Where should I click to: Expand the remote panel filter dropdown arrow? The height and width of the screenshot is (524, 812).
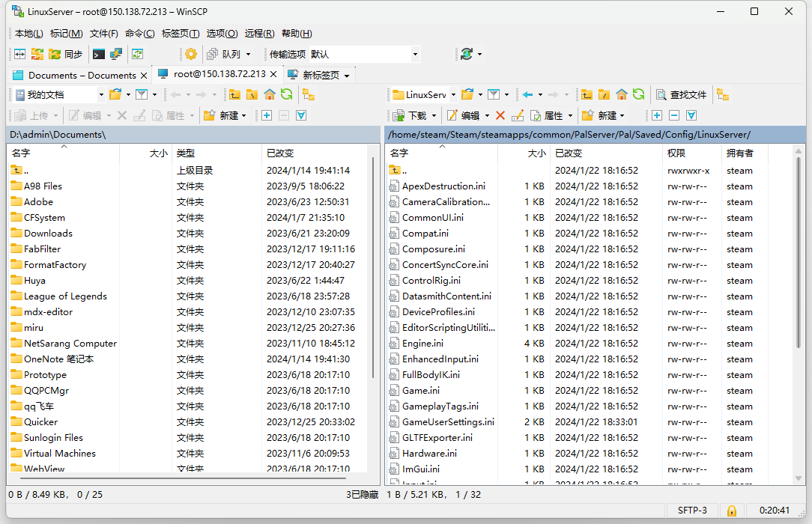(506, 95)
